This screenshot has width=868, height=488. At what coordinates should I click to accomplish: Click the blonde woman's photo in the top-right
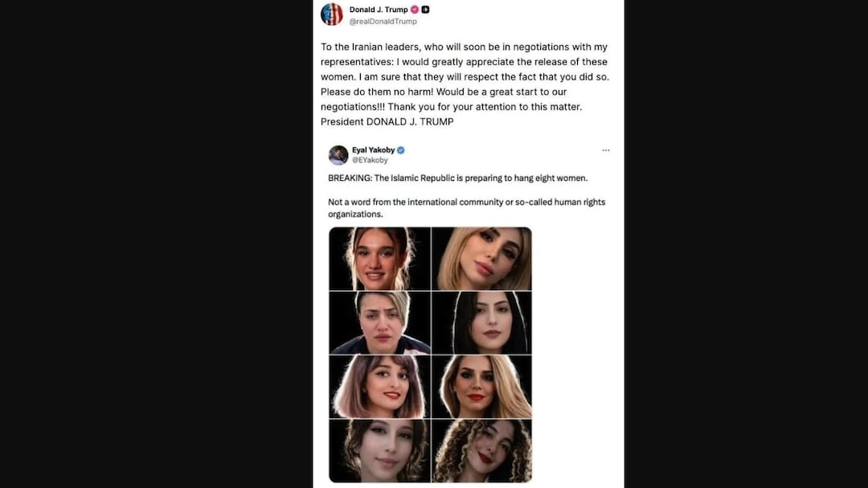481,259
